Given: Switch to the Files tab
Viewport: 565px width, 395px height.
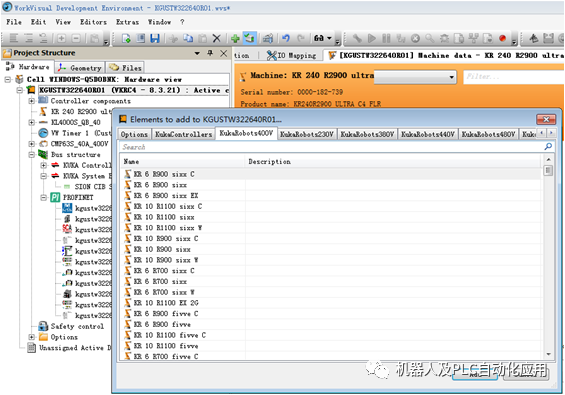Looking at the screenshot, I should point(125,67).
